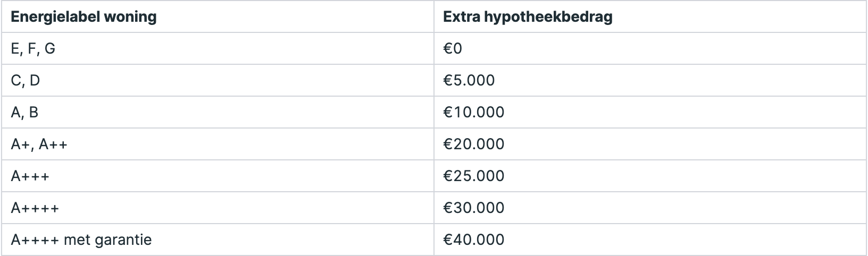Select the €40.000 amount cell
Viewport: 868px width, 256px height.
point(650,240)
